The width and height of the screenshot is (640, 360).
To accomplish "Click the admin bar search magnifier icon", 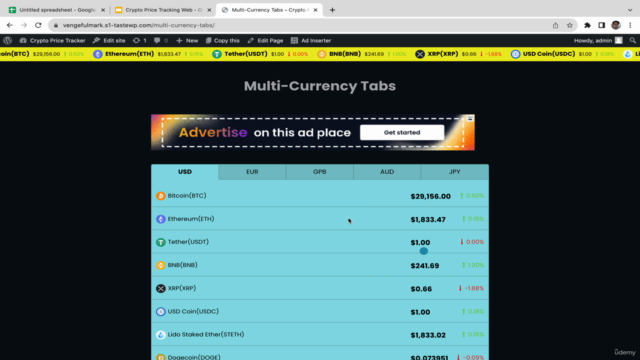I will tap(633, 40).
